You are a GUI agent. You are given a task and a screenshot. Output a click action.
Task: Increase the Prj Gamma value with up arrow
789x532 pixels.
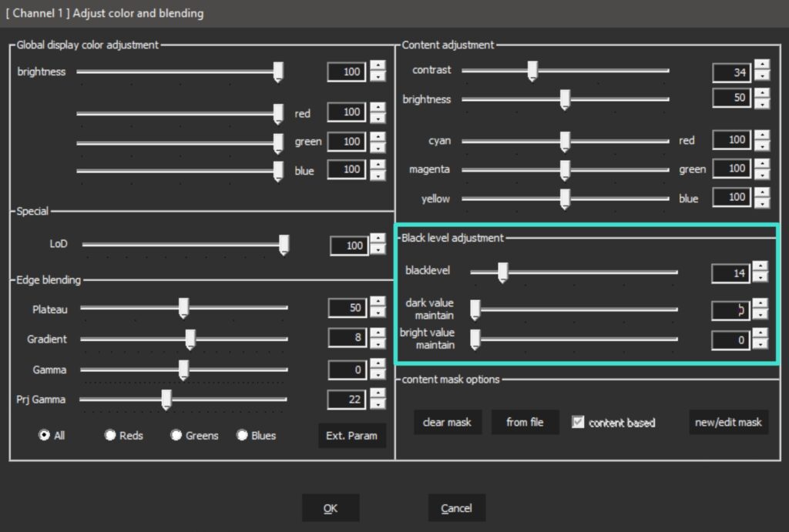(x=378, y=394)
